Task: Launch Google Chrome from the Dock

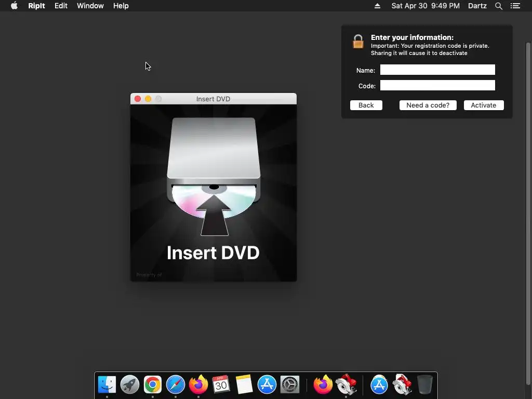Action: point(153,384)
